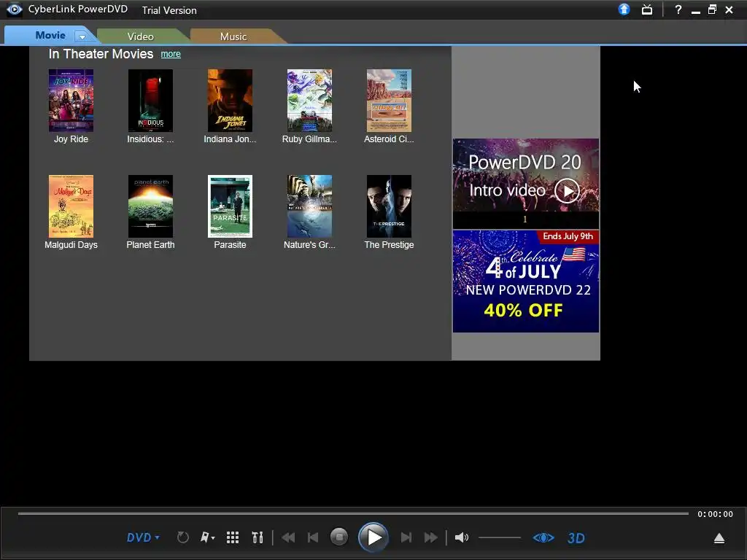Stop playback with the stop button
Viewport: 747px width, 560px height.
pyautogui.click(x=339, y=537)
